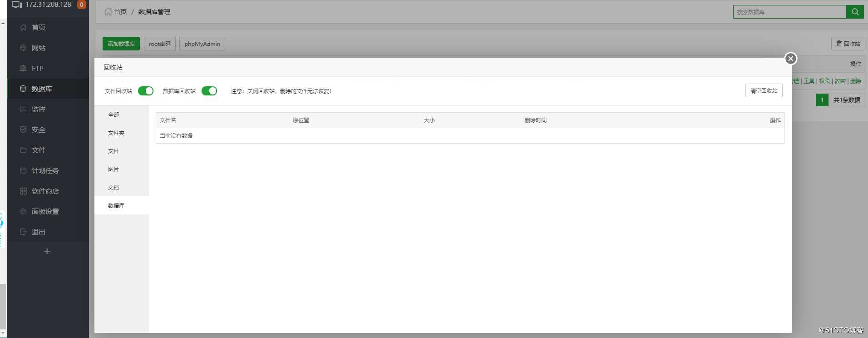This screenshot has width=868, height=338.
Task: Click the 删除 link in database row
Action: click(856, 81)
